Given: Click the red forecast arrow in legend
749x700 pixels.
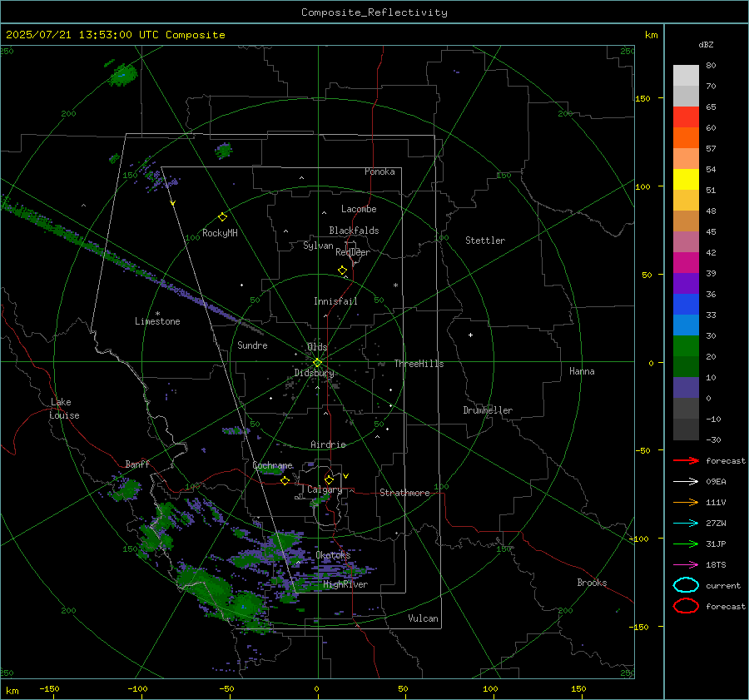Looking at the screenshot, I should point(686,460).
